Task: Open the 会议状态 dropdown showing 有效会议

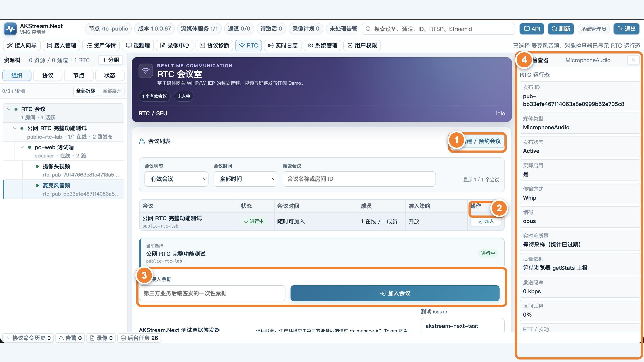Action: tap(176, 179)
